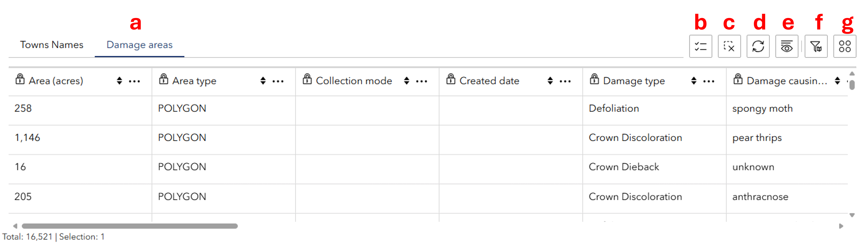
Task: Refresh the table data
Action: [x=758, y=46]
